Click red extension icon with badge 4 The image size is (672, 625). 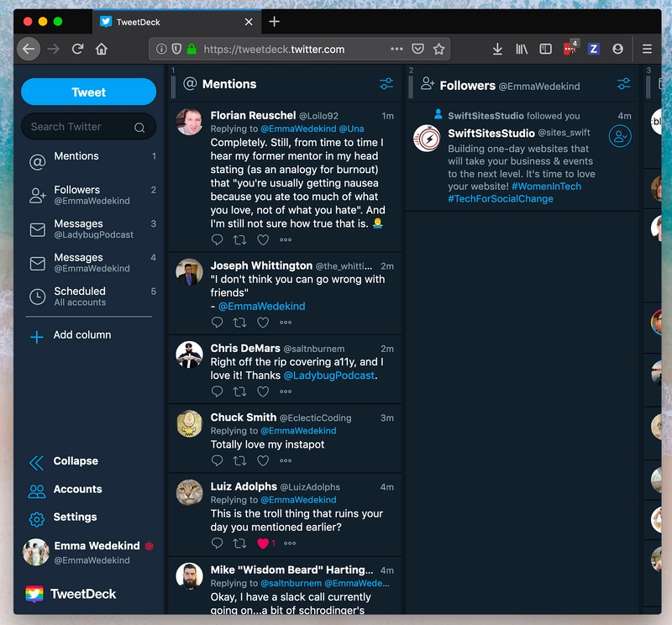tap(570, 48)
